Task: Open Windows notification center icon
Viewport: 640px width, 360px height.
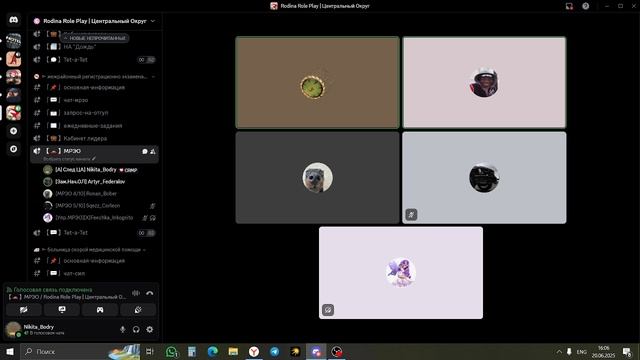Action: click(627, 351)
